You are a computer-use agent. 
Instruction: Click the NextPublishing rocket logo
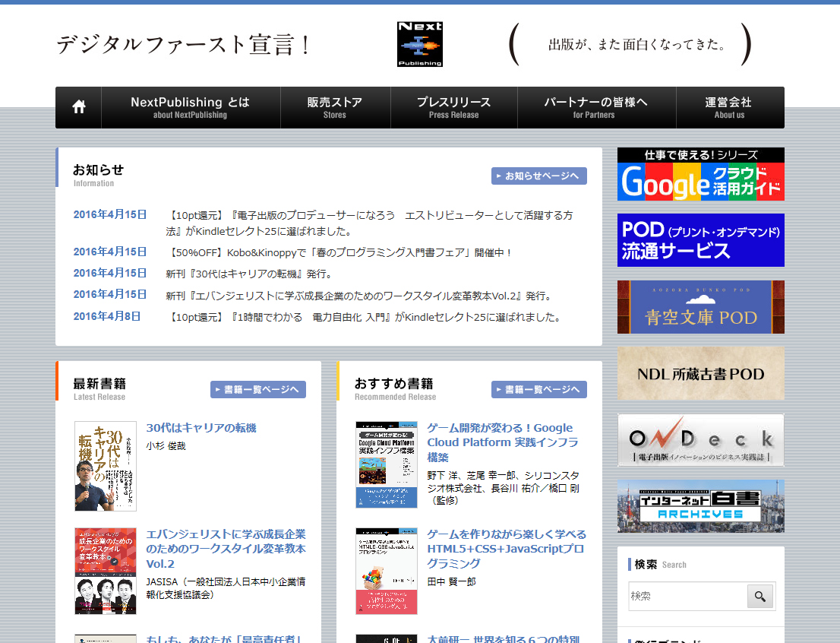420,45
